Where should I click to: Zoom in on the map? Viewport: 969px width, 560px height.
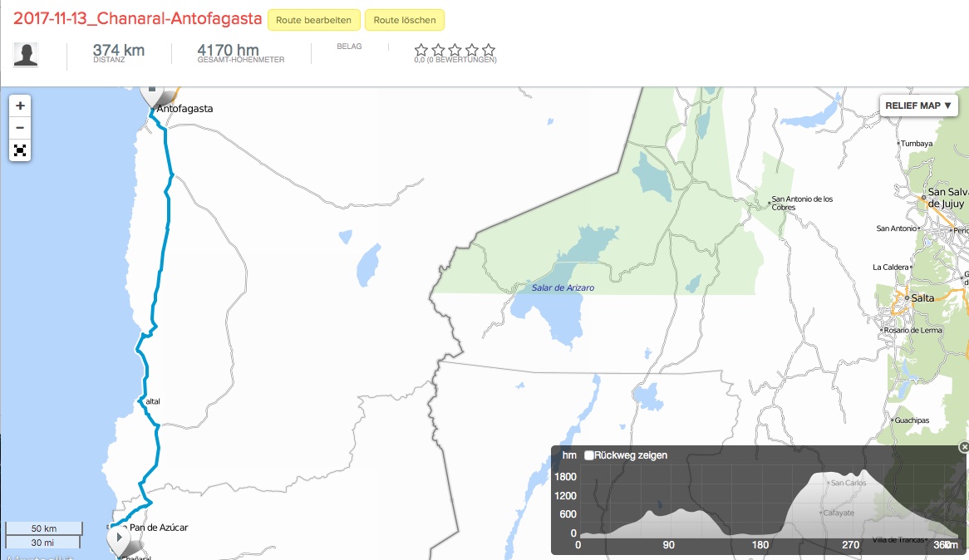(20, 106)
